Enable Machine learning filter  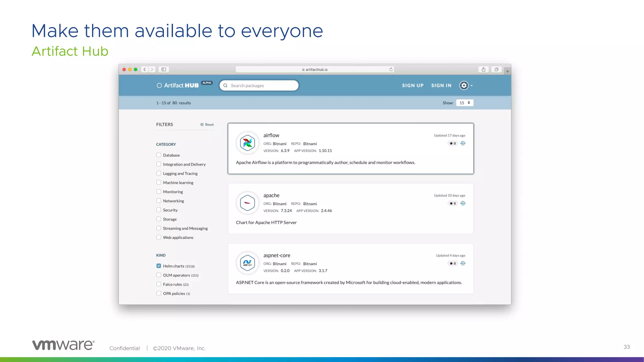pyautogui.click(x=159, y=182)
